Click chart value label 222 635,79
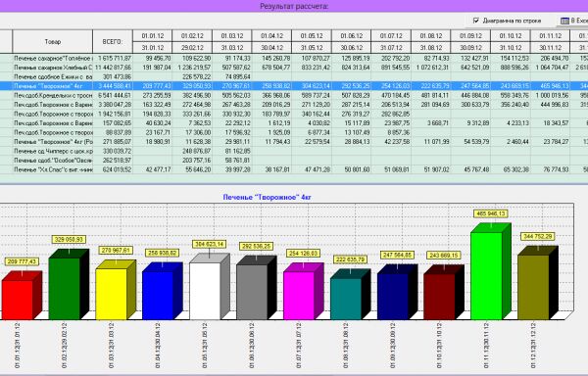Screen dimensions: 588x376 click(x=350, y=259)
